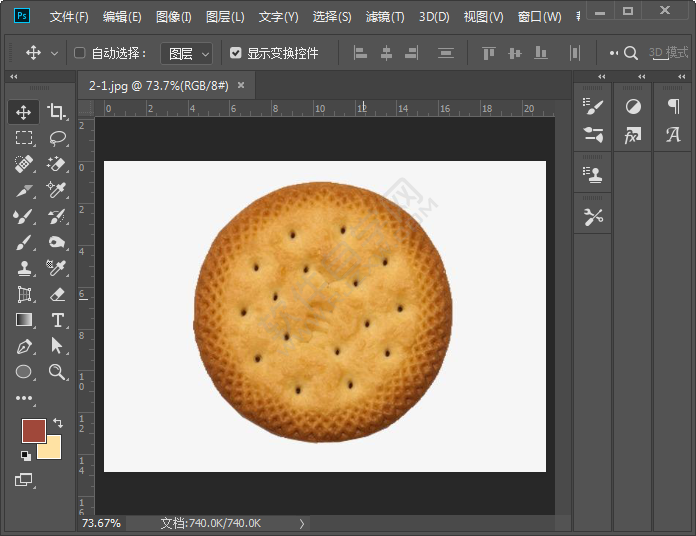The width and height of the screenshot is (696, 536).
Task: Expand the status bar info arrow
Action: pyautogui.click(x=302, y=523)
